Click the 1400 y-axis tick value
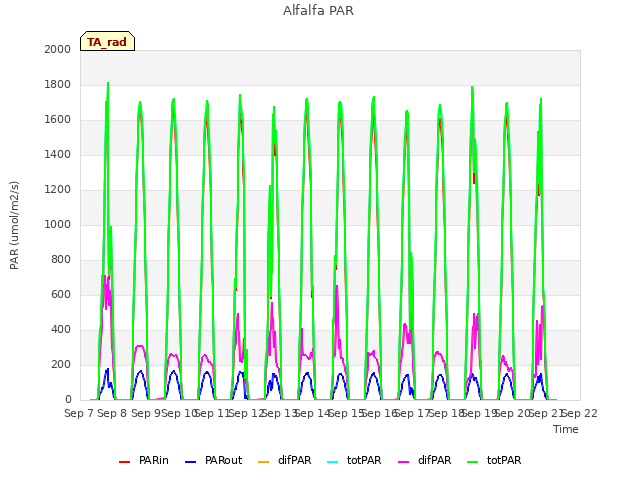640x480 pixels. [58, 154]
